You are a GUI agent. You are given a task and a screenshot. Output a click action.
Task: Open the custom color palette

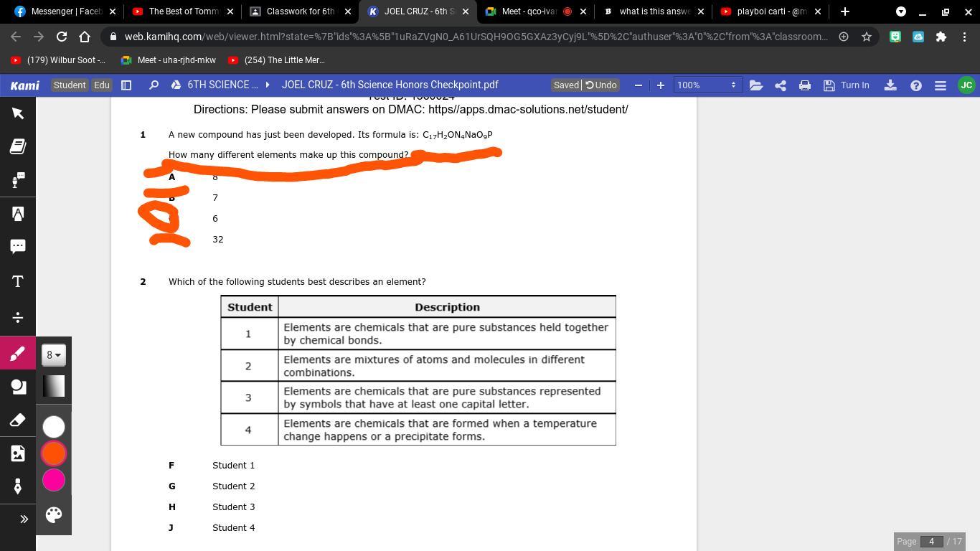tap(54, 514)
